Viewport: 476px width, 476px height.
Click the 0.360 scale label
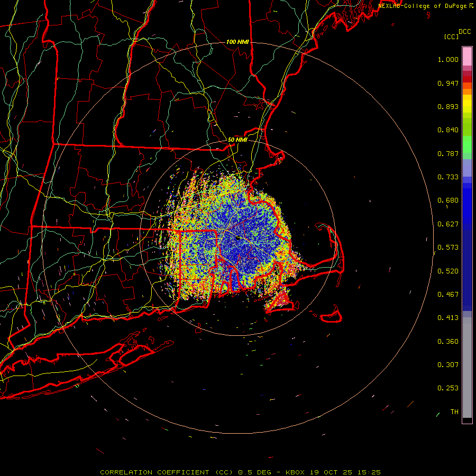point(448,342)
